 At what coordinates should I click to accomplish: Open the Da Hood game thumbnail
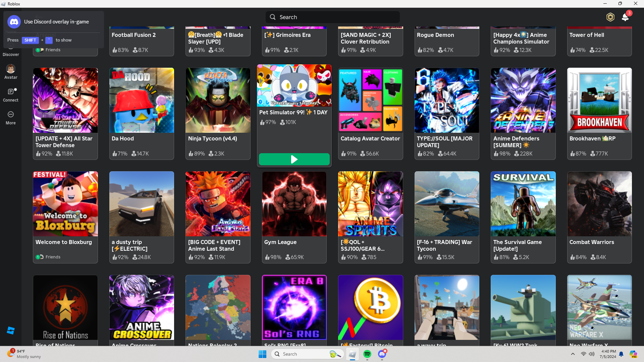[x=142, y=100]
